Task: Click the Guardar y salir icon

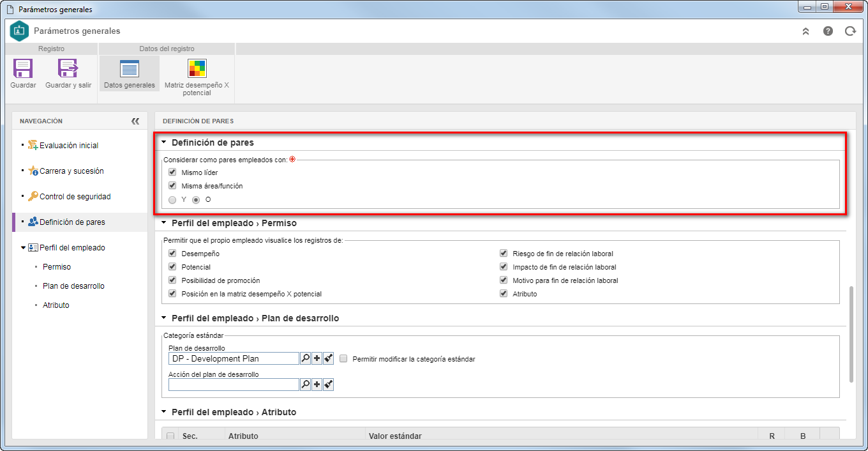Action: pos(68,68)
